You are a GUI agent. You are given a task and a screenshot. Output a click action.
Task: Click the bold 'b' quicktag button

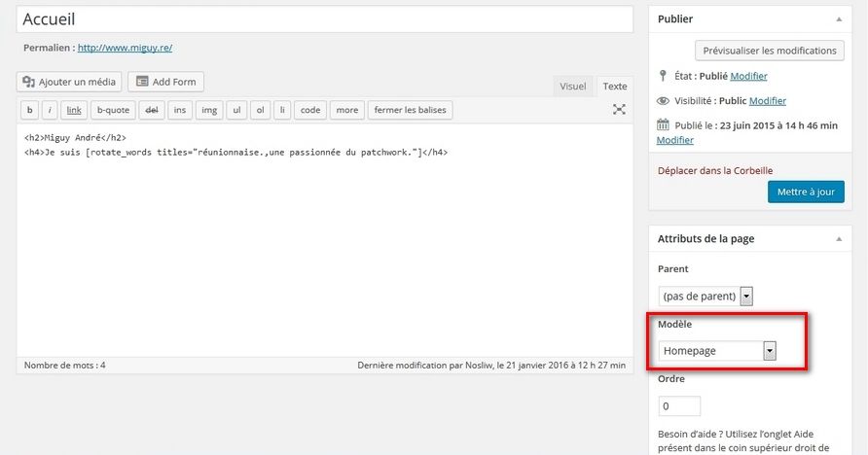(29, 110)
